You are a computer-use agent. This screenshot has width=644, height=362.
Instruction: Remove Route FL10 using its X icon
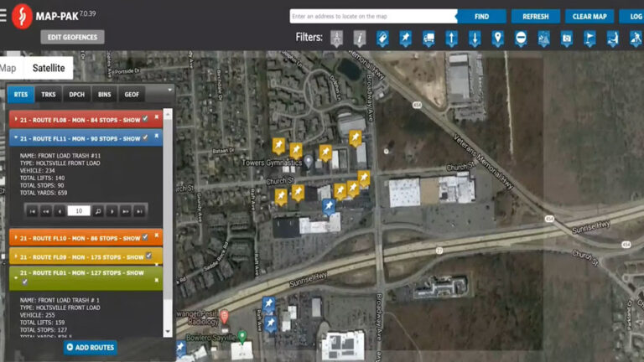(x=157, y=235)
